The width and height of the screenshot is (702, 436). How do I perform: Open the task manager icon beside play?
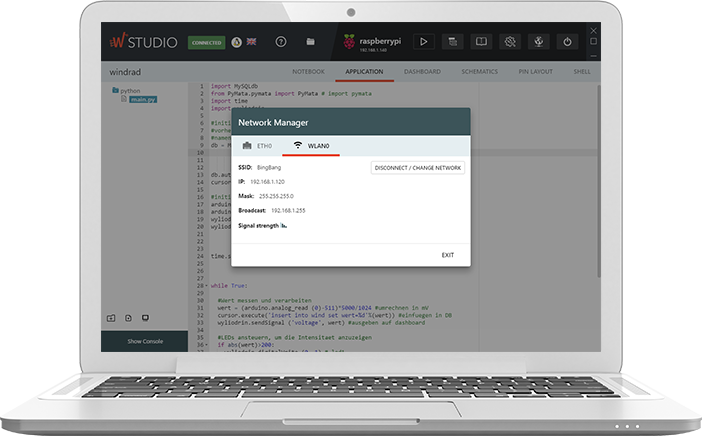point(452,42)
